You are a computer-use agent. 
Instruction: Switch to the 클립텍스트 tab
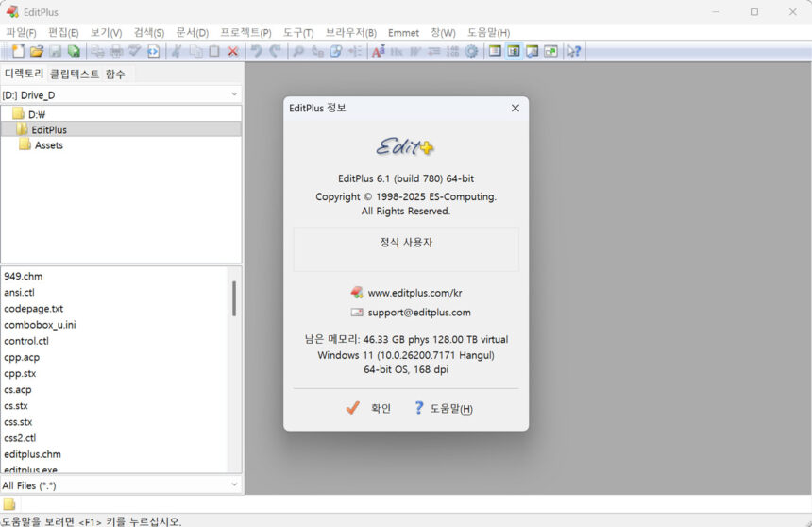[x=74, y=74]
